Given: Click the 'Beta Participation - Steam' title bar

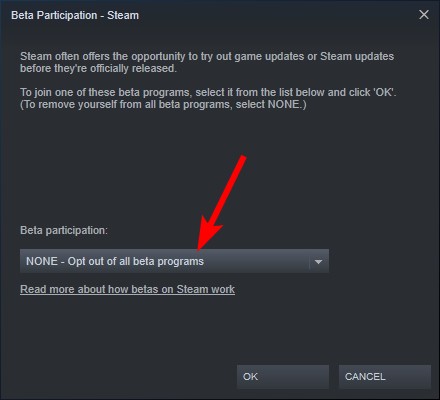Looking at the screenshot, I should tap(213, 15).
